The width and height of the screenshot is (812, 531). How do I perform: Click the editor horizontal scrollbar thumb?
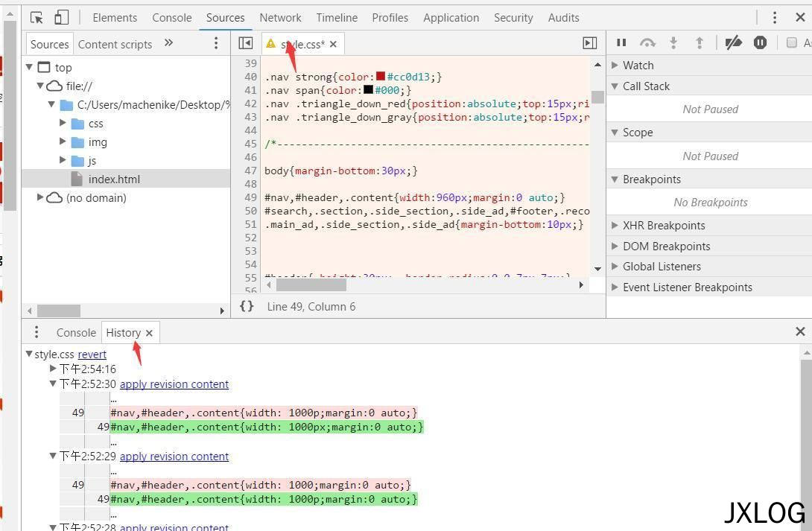point(311,284)
